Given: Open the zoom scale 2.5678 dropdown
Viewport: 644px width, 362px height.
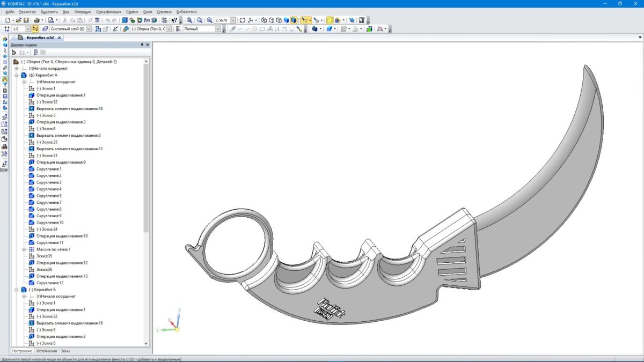Looking at the screenshot, I should (233, 20).
